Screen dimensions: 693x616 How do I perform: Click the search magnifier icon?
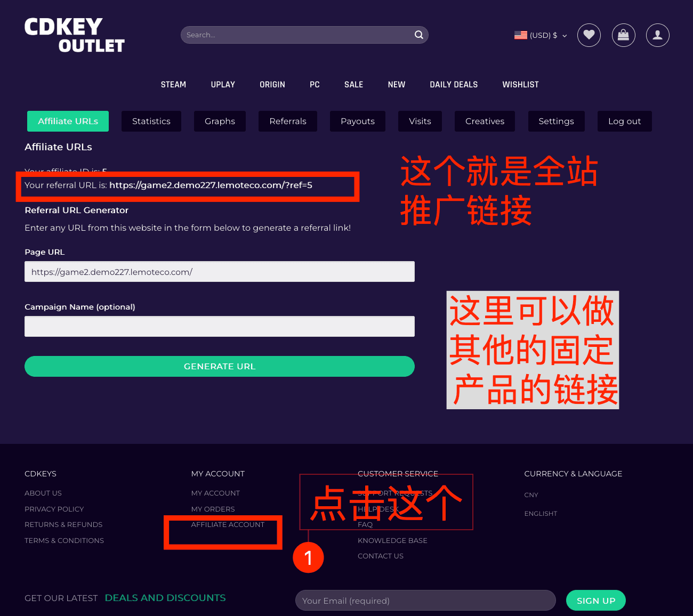(x=419, y=35)
